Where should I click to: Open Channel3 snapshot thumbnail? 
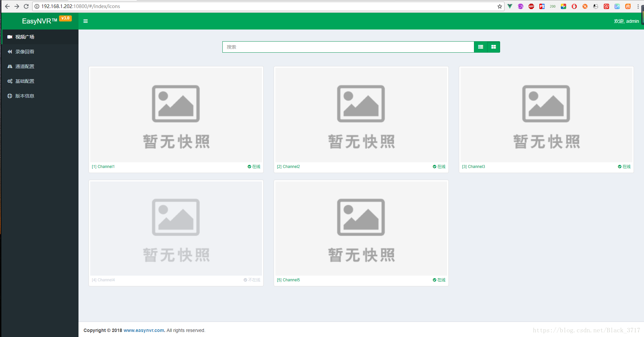click(546, 115)
